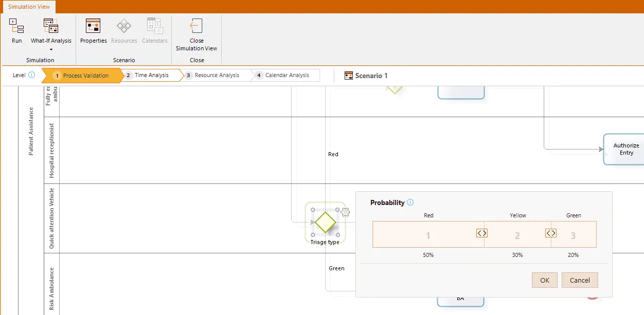Click the Scenario 1 icon

click(x=349, y=76)
